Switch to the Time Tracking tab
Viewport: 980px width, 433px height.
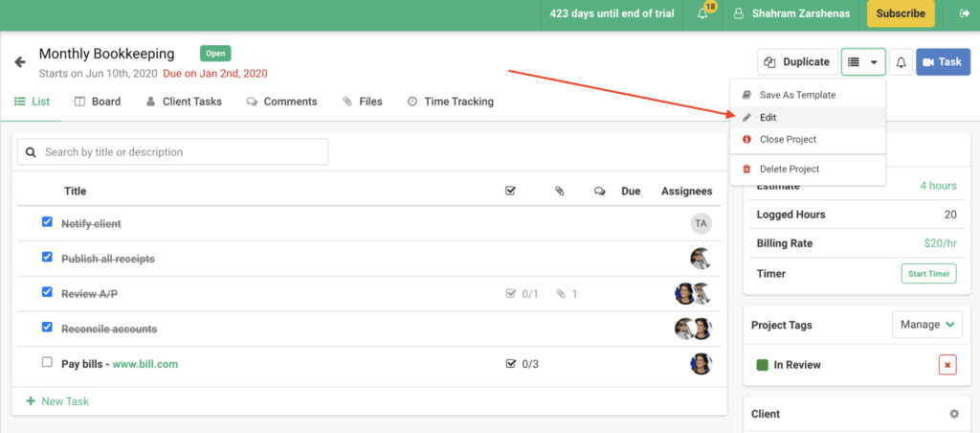450,102
